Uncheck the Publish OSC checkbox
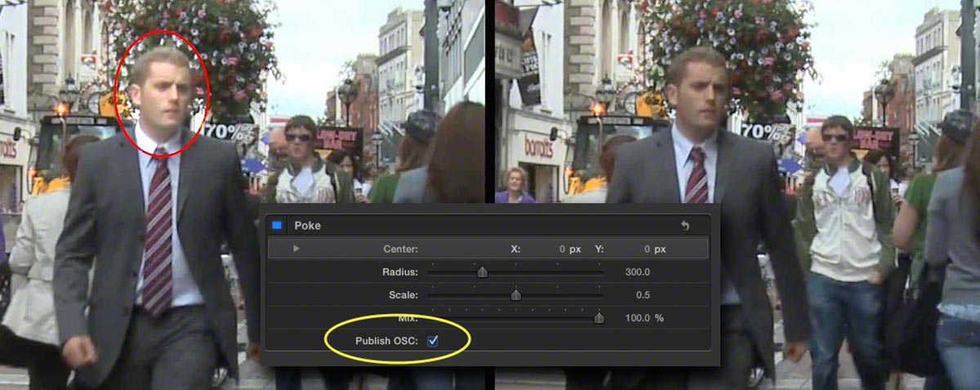980x390 pixels. 433,340
